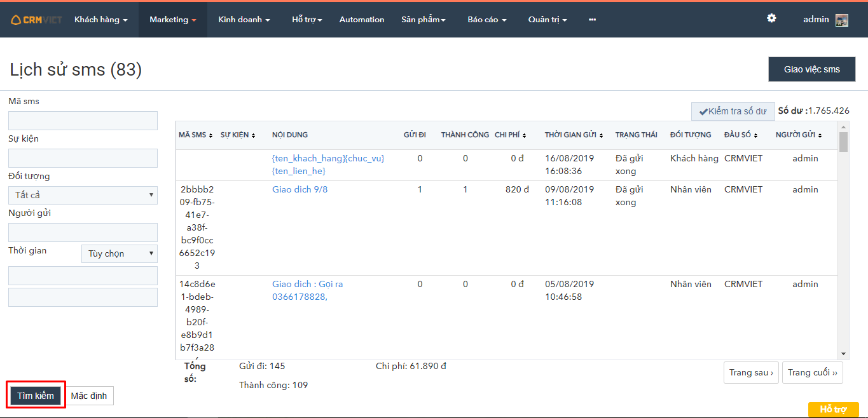This screenshot has height=418, width=868.
Task: Click '16/08/2019 16:08:36' time cell
Action: click(570, 165)
